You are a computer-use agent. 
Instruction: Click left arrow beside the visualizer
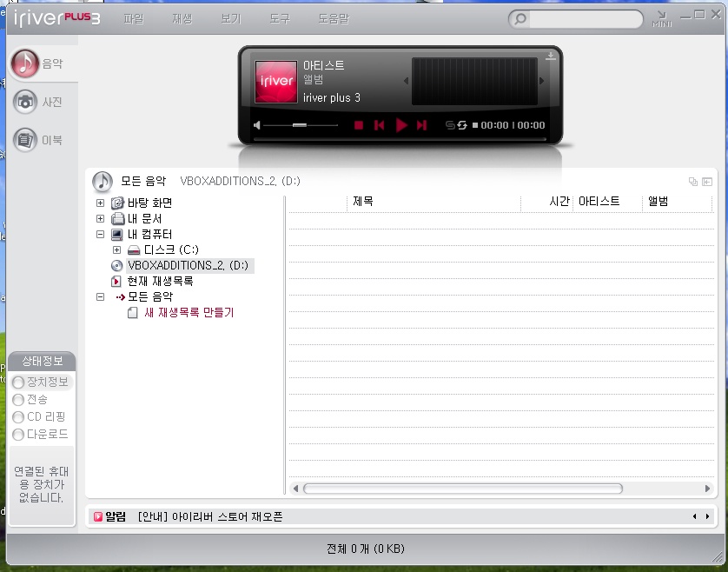point(406,81)
